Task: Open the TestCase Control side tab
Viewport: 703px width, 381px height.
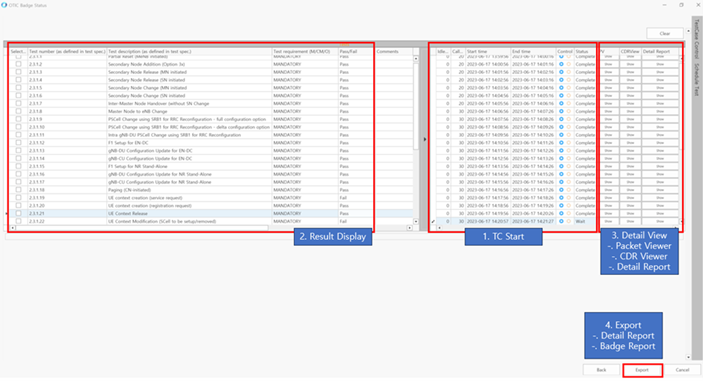Action: (697, 39)
